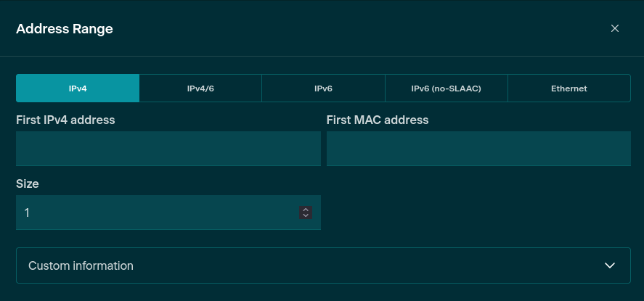The image size is (644, 301).
Task: Expand the Custom information section
Action: click(323, 265)
